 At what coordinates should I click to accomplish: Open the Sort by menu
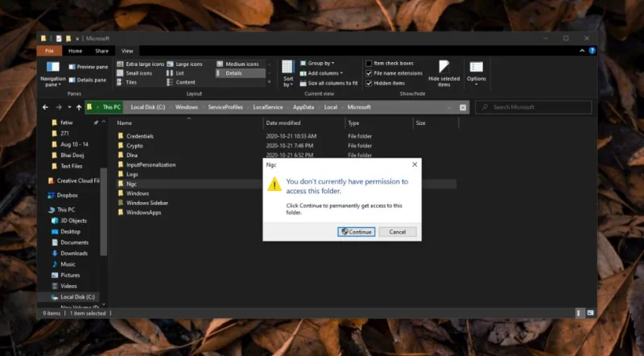288,73
